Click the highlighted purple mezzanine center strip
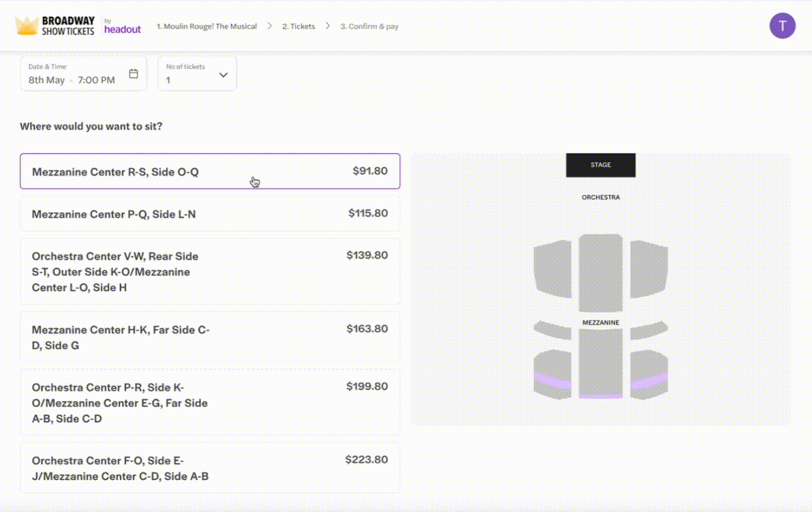812x512 pixels. 601,396
